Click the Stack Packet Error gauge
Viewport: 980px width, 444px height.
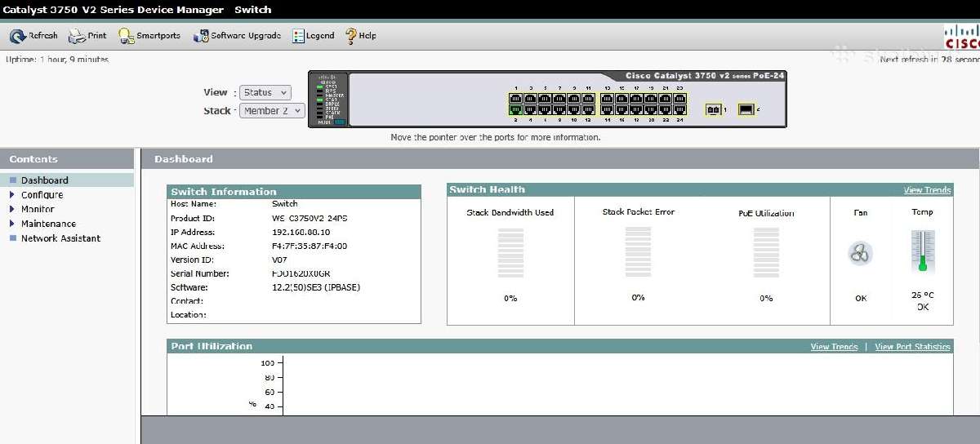638,252
